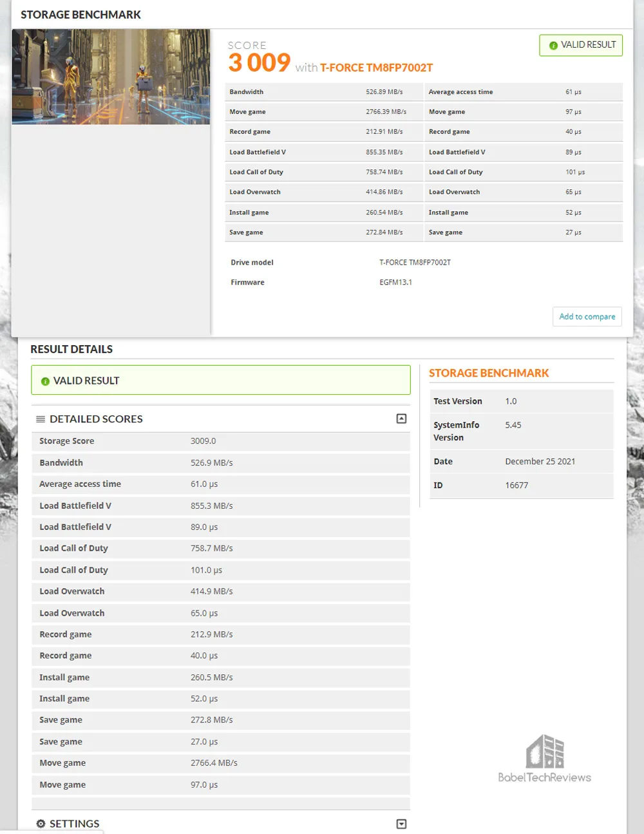Click the Date December 25 2021 row
The width and height of the screenshot is (644, 834).
[522, 462]
